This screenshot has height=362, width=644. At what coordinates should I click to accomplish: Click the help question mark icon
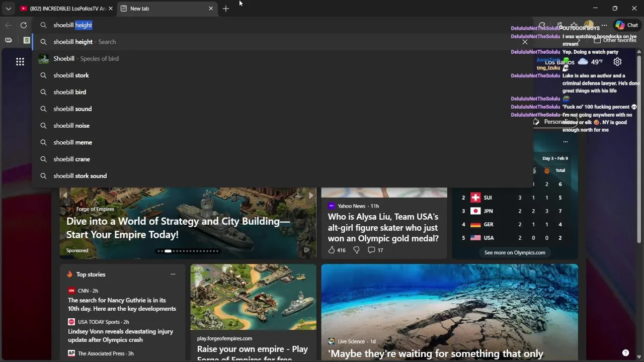625,353
